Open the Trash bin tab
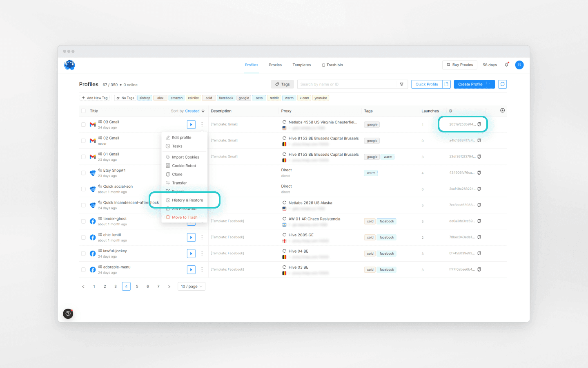This screenshot has width=588, height=368. click(332, 65)
